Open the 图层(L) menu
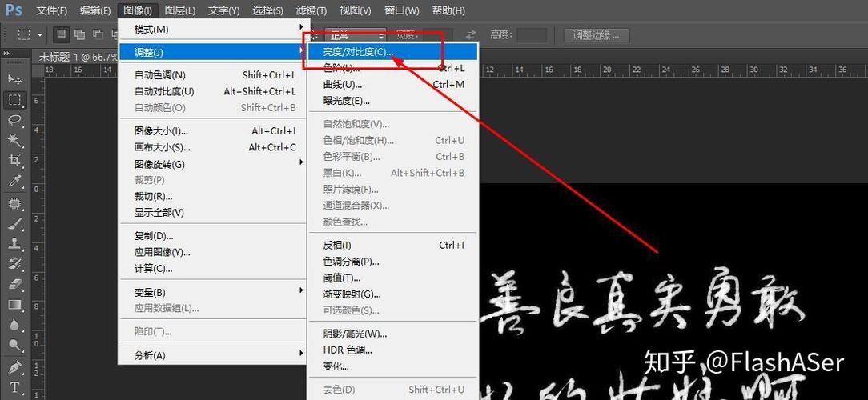 click(x=180, y=10)
